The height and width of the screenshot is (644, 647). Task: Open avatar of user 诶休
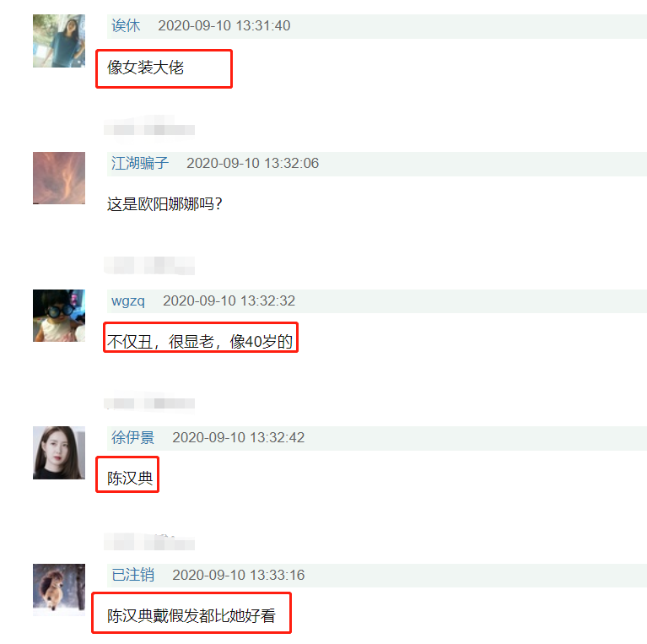pyautogui.click(x=59, y=41)
